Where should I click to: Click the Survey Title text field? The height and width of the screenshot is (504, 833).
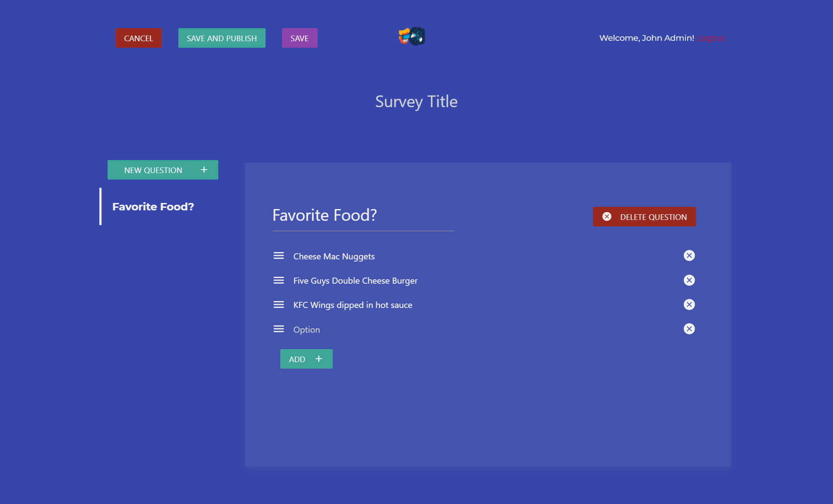click(x=416, y=101)
